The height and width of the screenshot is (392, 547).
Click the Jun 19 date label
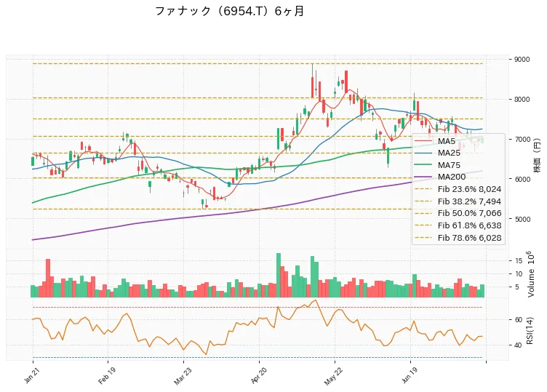tap(410, 375)
